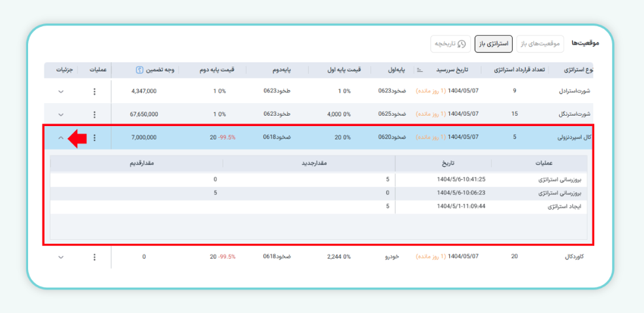The image size is (644, 313).
Task: Expand details chevron of کاوردکال row
Action: pyautogui.click(x=61, y=257)
